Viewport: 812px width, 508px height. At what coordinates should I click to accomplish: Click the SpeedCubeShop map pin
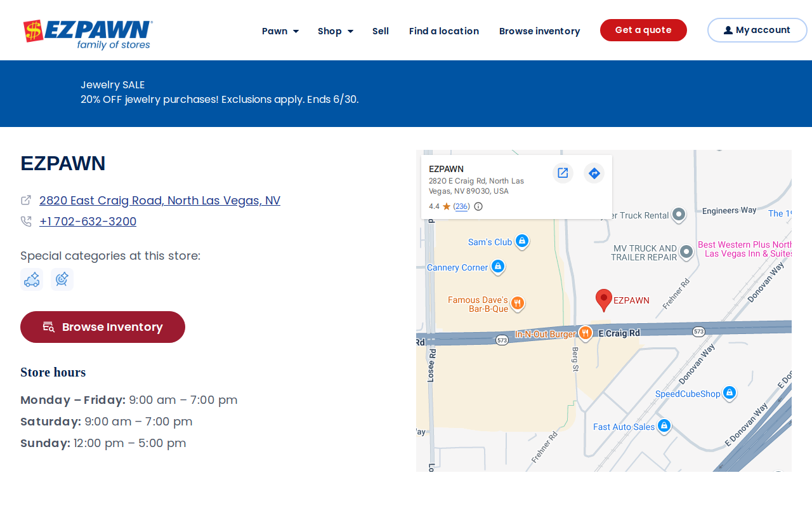pos(730,393)
